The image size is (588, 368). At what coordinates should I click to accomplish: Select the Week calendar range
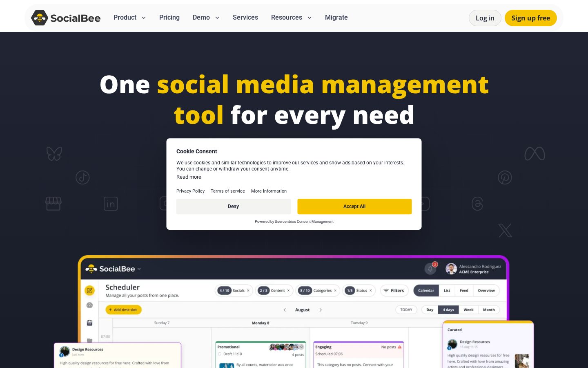point(468,310)
